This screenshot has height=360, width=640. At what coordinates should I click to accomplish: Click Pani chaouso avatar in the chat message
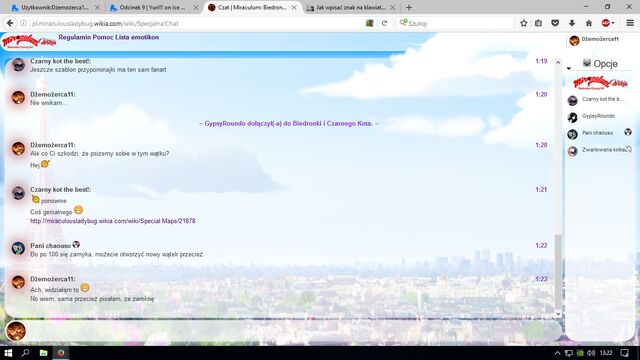click(x=18, y=248)
